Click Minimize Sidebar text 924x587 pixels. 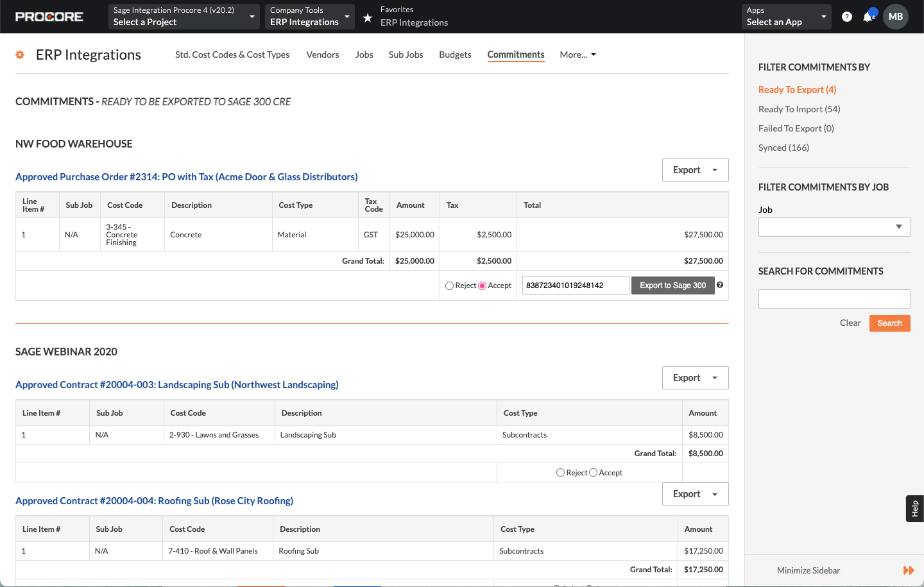[809, 570]
